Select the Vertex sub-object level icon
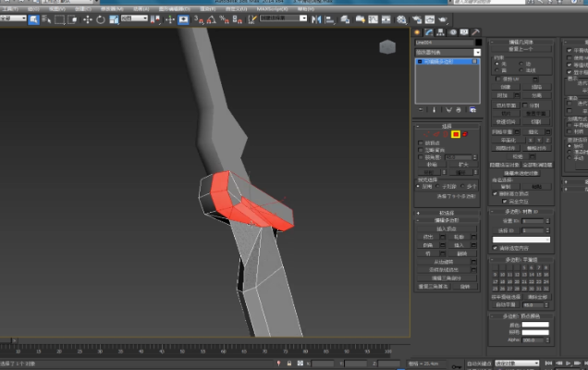This screenshot has height=370, width=588. 425,134
